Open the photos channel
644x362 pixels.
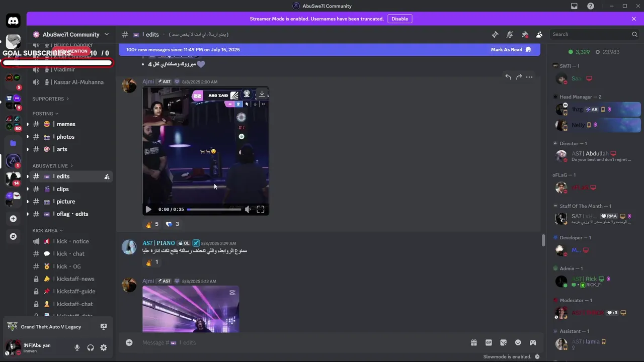[x=70, y=137]
